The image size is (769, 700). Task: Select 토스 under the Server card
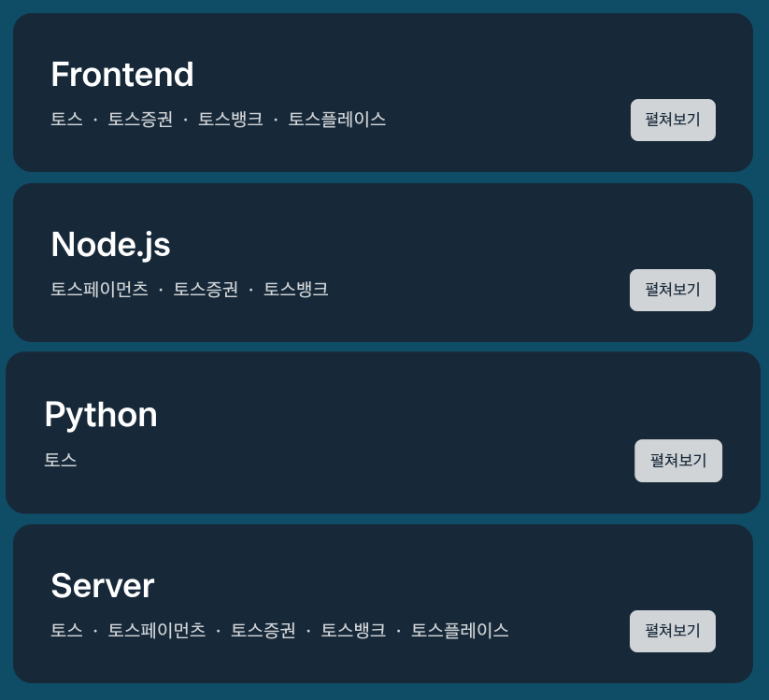pos(66,630)
